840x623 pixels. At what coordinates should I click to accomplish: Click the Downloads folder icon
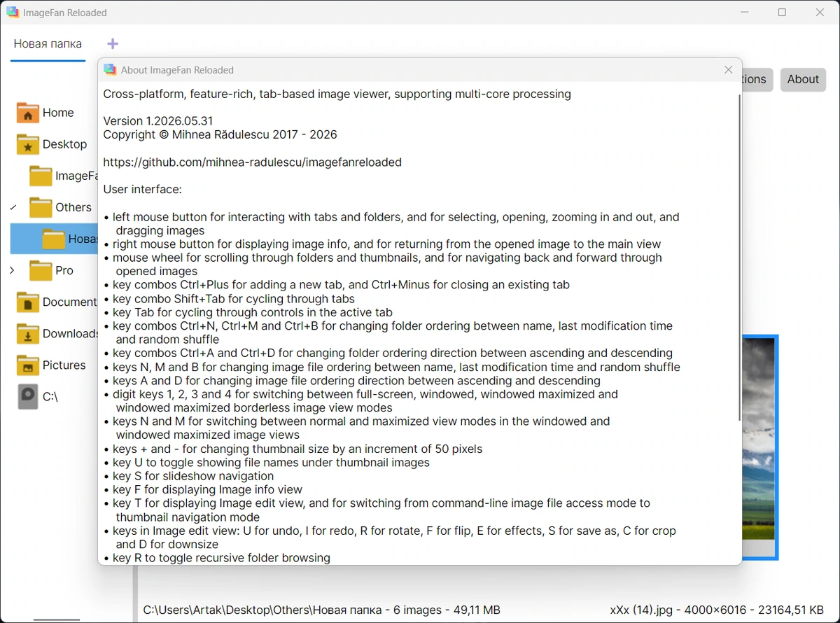(x=28, y=333)
